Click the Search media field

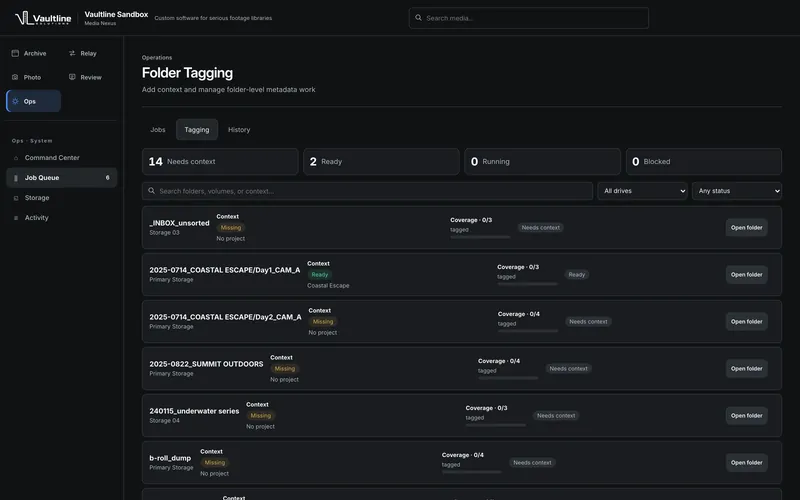click(529, 18)
